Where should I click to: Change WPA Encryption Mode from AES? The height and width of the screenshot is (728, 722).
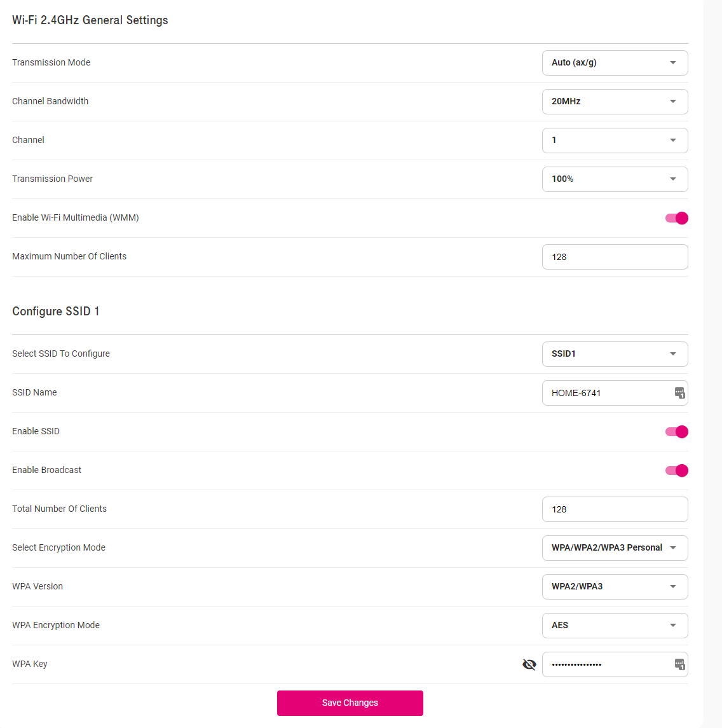614,625
